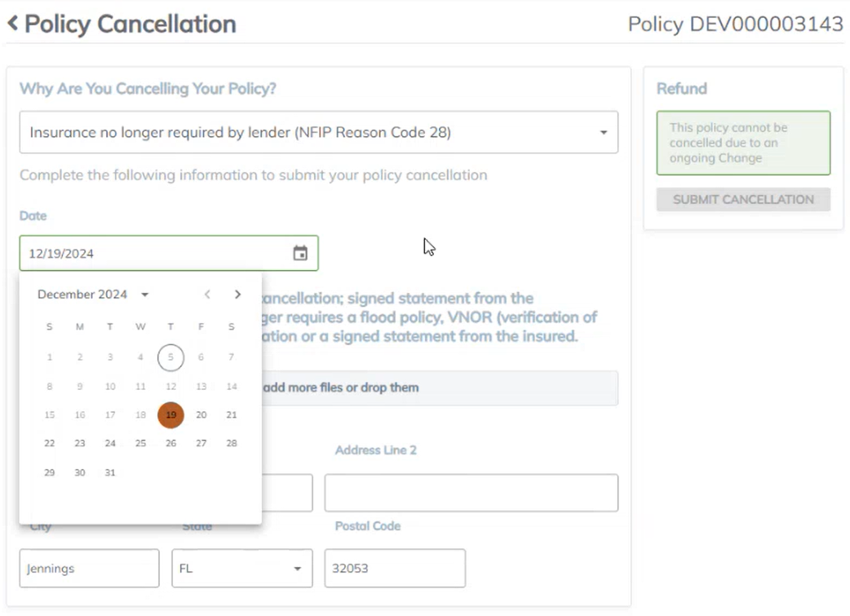The width and height of the screenshot is (850, 616).
Task: Click the Date input showing 12/19/2024
Action: coord(155,254)
